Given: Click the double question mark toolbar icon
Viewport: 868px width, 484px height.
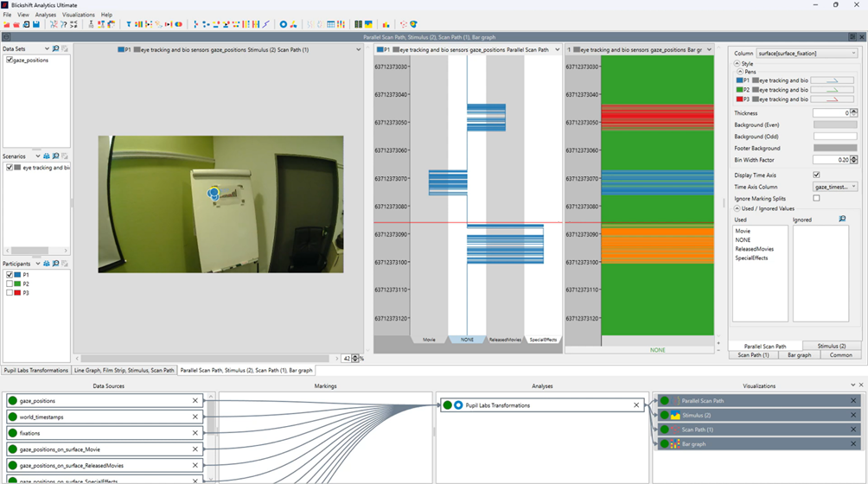Looking at the screenshot, I should 64,24.
